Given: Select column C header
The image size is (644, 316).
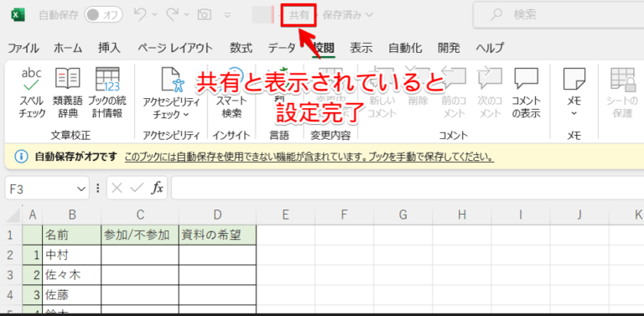Looking at the screenshot, I should click(140, 215).
